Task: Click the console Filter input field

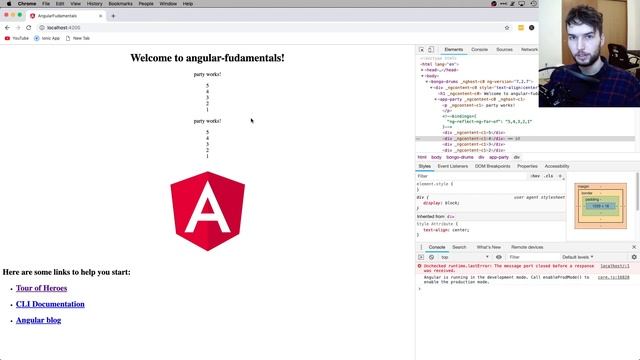Action: pyautogui.click(x=532, y=257)
